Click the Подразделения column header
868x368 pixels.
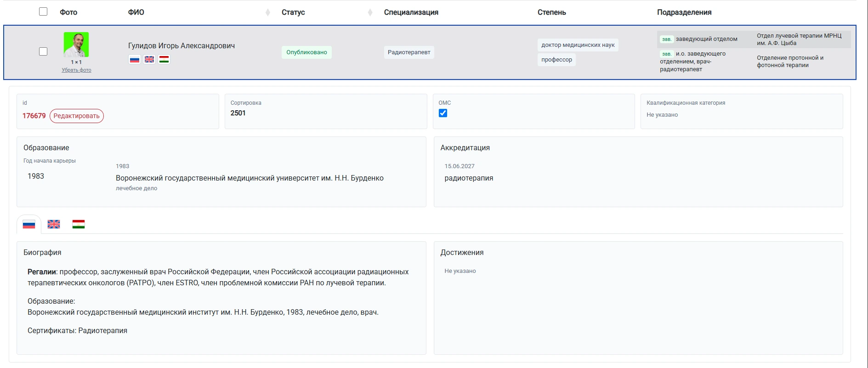coord(684,12)
